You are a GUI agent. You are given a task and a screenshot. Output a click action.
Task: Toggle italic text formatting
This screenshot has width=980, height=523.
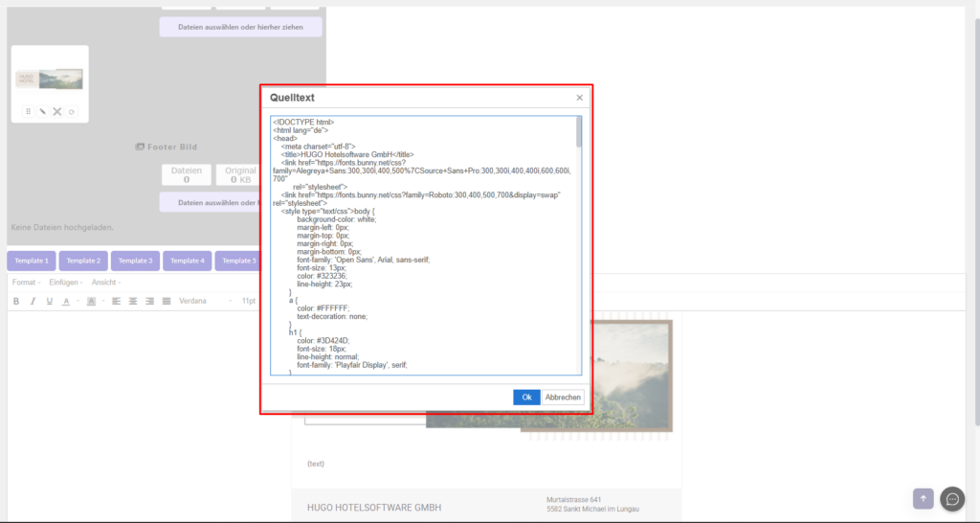tap(33, 301)
